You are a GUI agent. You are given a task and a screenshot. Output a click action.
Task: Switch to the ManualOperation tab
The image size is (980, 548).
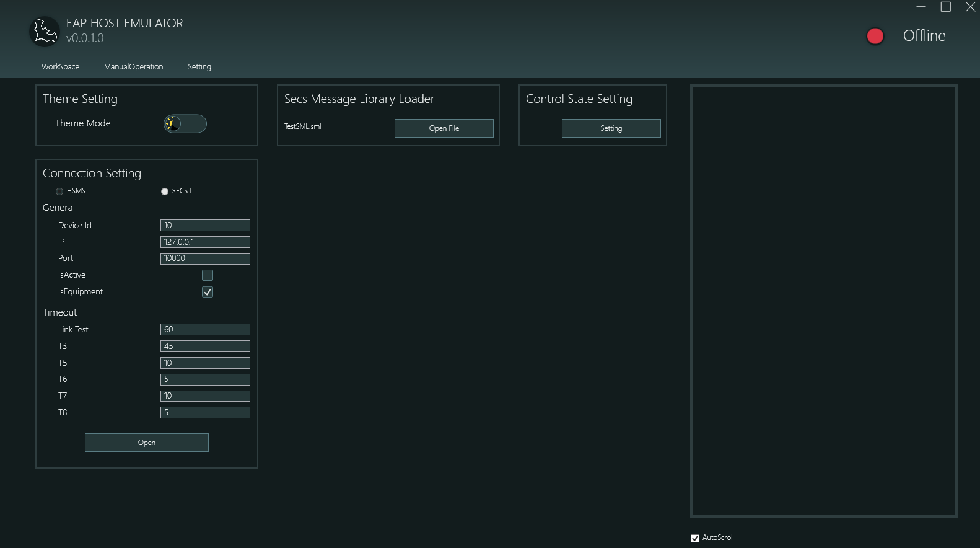pyautogui.click(x=133, y=67)
